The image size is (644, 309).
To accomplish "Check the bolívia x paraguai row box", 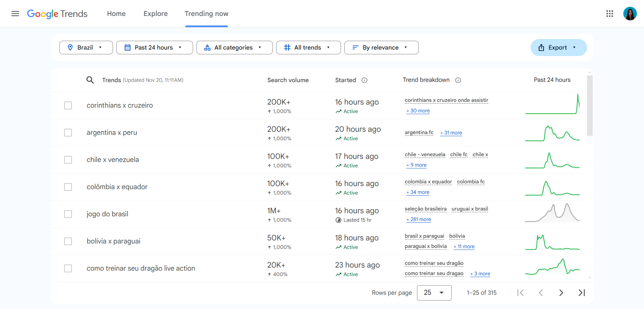I will click(68, 241).
